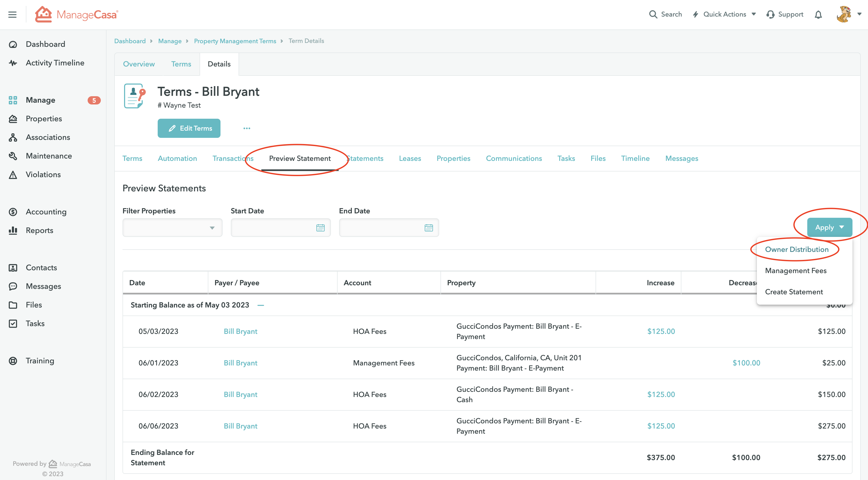Switch to the Automation tab
This screenshot has height=480, width=868.
pos(177,159)
